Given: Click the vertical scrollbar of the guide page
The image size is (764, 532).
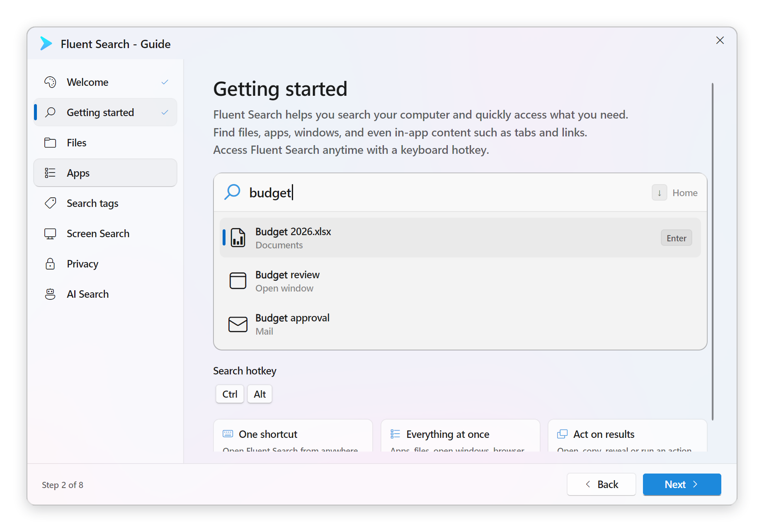Looking at the screenshot, I should [x=713, y=251].
